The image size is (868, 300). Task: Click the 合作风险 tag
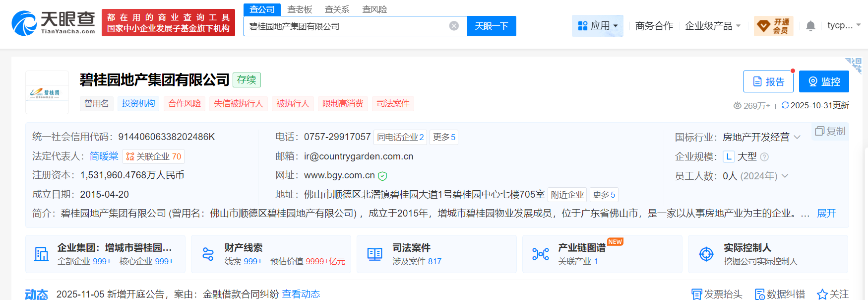point(185,103)
